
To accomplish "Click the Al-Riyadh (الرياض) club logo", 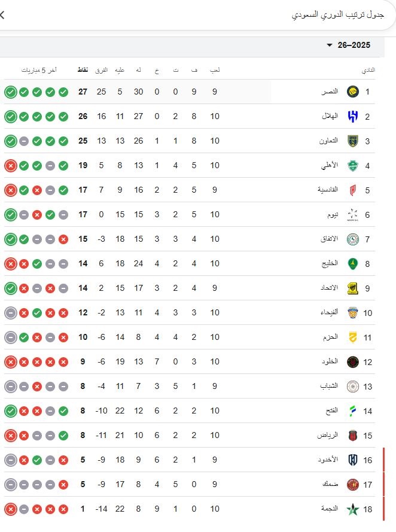I will click(x=352, y=435).
